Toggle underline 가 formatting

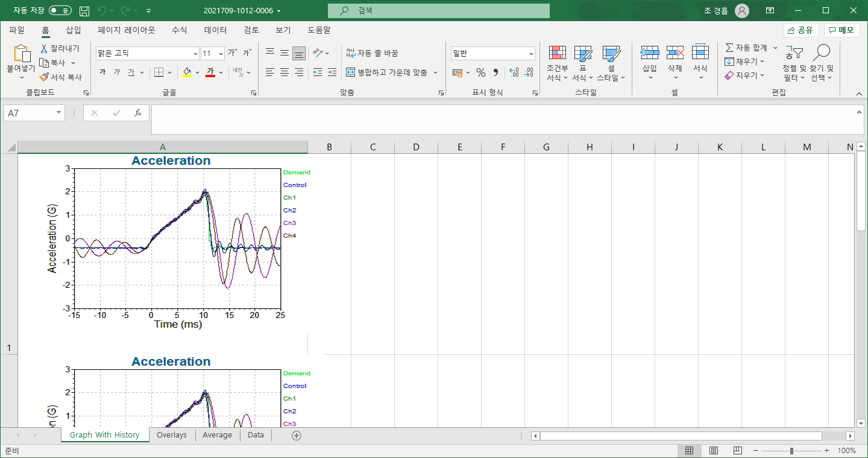pyautogui.click(x=131, y=72)
